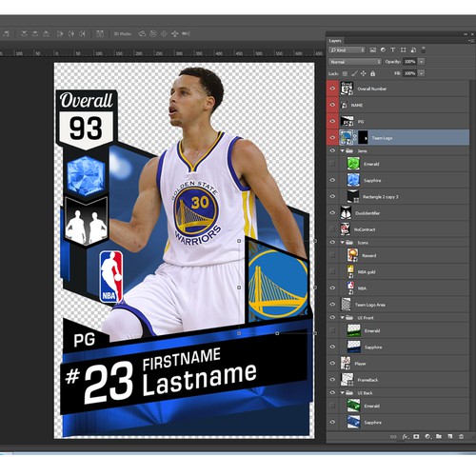This screenshot has width=476, height=476.
Task: Open the Layers panel flyout menu
Action: point(470,41)
